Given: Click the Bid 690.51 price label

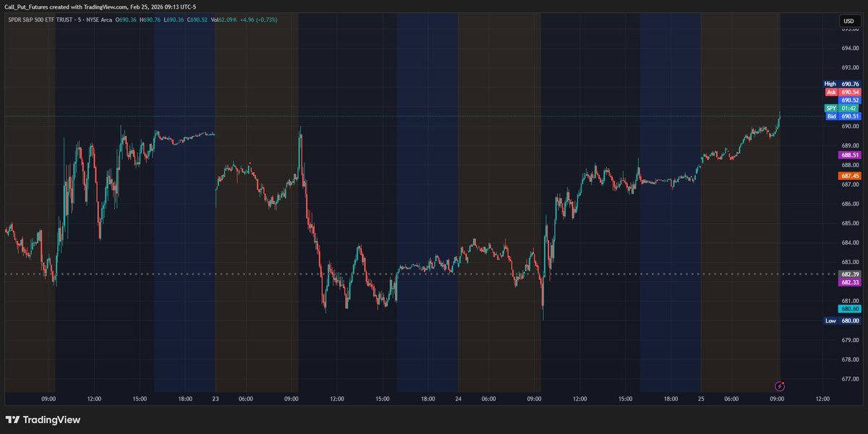Looking at the screenshot, I should (842, 116).
